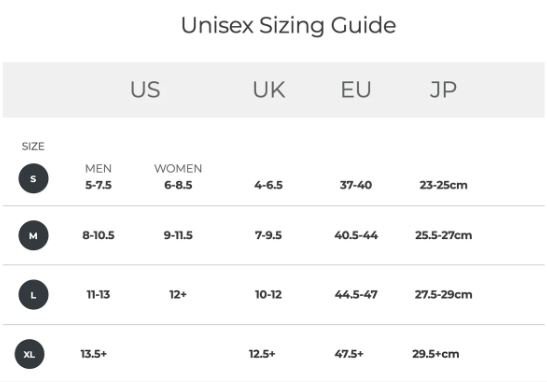Select the L size circle icon

[x=33, y=295]
